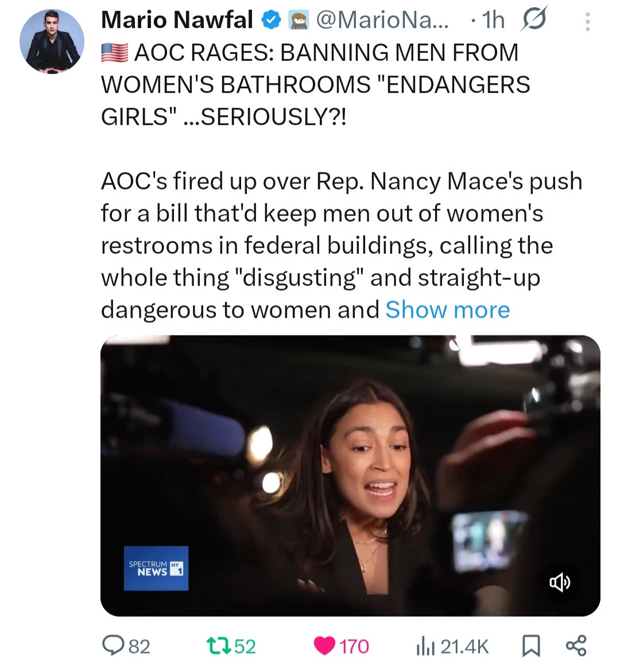620x672 pixels.
Task: Open Mario Nawfal's profile avatar
Action: [x=52, y=41]
